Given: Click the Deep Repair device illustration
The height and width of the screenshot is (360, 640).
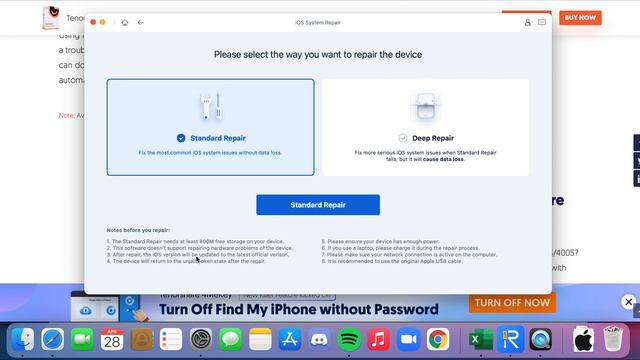Looking at the screenshot, I should coord(426,107).
